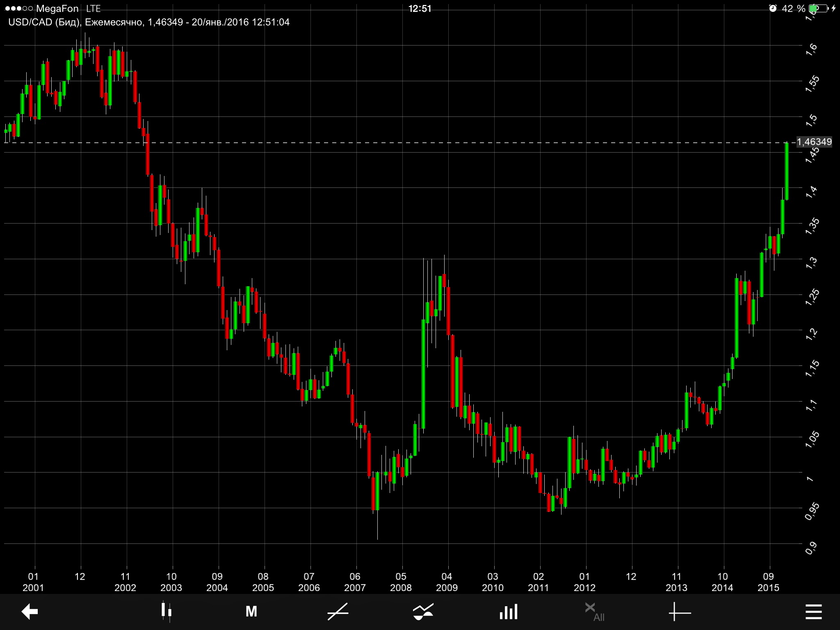
Task: Tap the 09 2015 date label
Action: (768, 582)
